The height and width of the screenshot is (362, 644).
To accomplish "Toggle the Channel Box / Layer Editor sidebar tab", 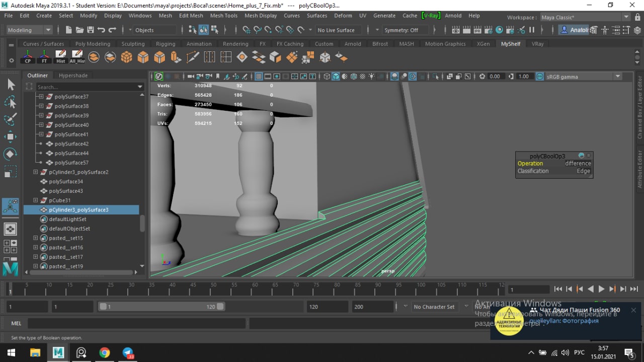I will [640, 107].
